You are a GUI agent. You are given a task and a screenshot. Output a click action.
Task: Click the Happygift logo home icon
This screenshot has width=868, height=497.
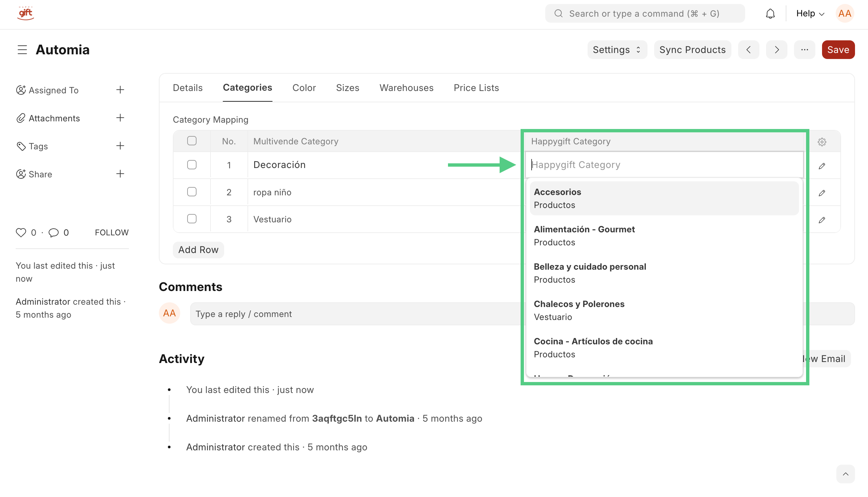coord(26,14)
